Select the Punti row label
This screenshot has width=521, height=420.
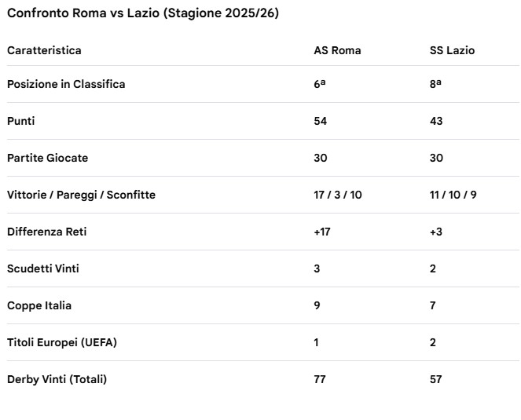pos(21,121)
